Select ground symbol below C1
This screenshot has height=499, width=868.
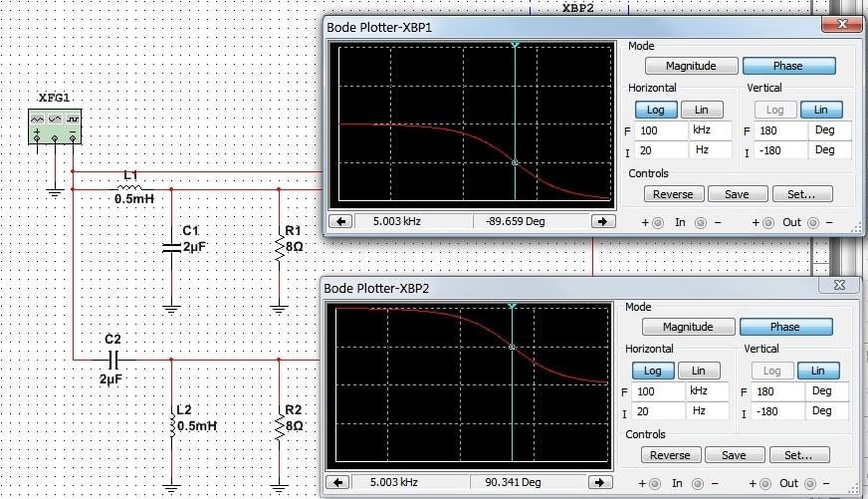171,310
